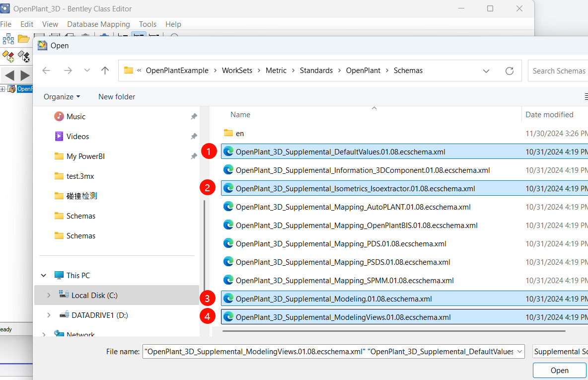Click the remove class icon with black cross

(x=24, y=57)
